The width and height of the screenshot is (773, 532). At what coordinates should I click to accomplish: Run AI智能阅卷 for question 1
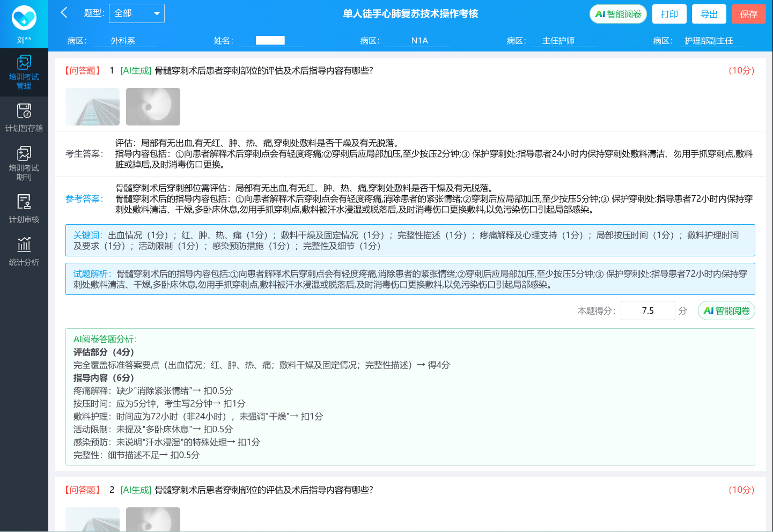[x=726, y=311]
